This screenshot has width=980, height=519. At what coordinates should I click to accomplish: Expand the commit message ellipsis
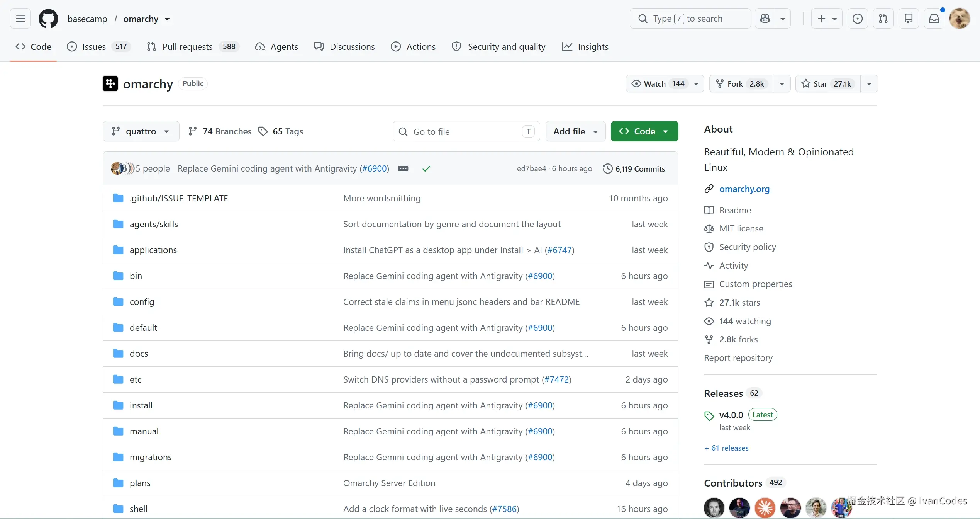pos(403,168)
